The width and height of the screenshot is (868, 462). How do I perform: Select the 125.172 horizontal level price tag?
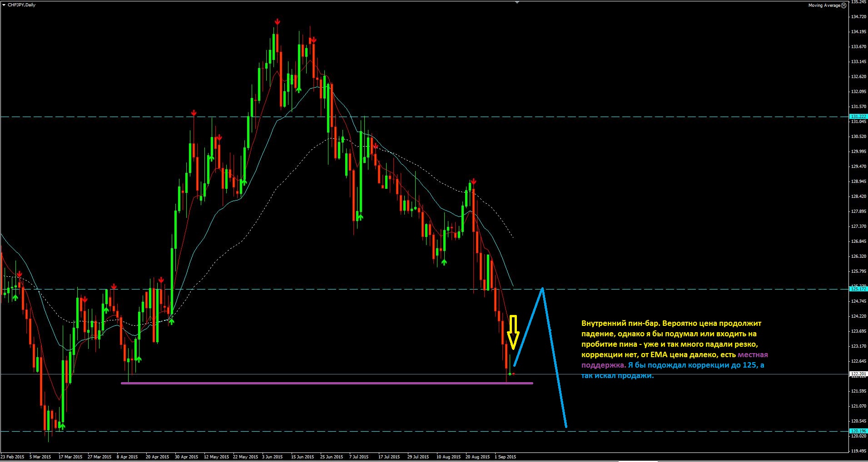[x=858, y=289]
